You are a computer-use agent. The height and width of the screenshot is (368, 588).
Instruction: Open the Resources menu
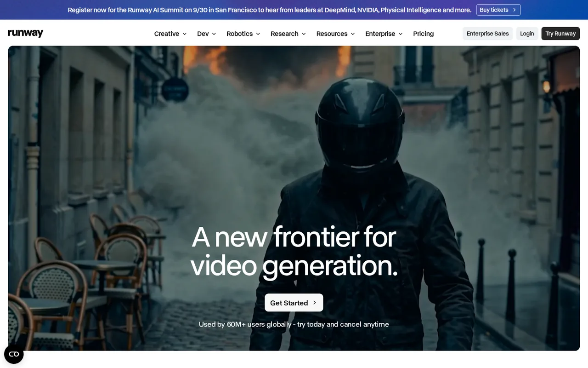click(x=336, y=34)
